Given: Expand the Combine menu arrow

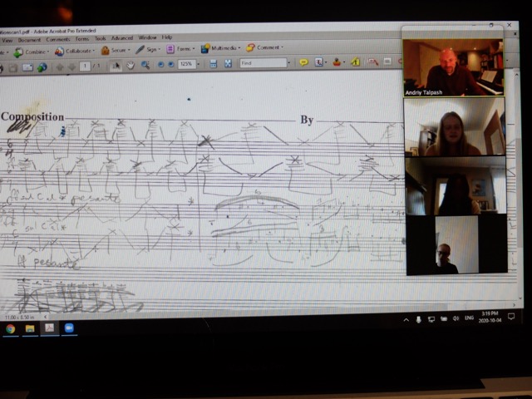Looking at the screenshot, I should [48, 52].
